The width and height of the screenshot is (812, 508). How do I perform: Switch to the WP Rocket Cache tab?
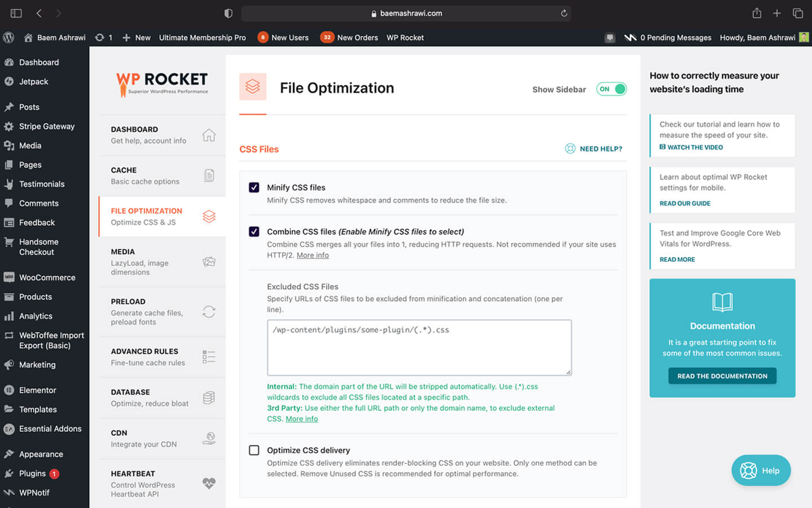pyautogui.click(x=162, y=176)
